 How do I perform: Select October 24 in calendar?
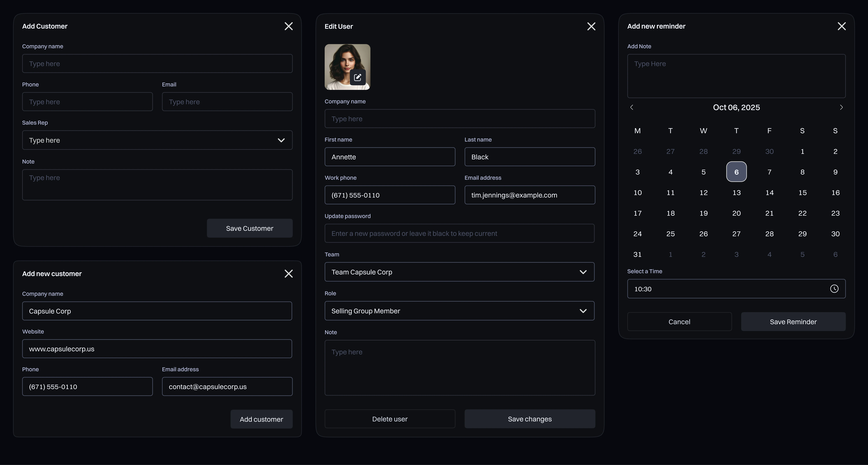point(638,234)
